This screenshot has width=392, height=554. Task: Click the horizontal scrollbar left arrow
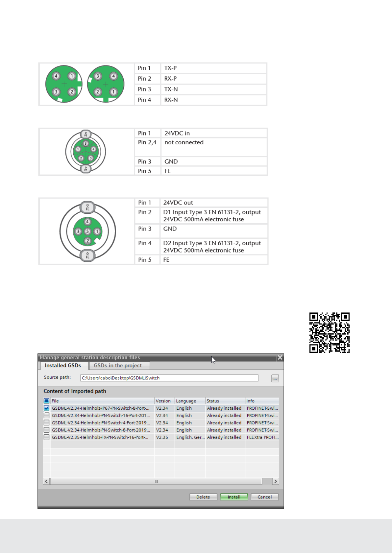46,481
